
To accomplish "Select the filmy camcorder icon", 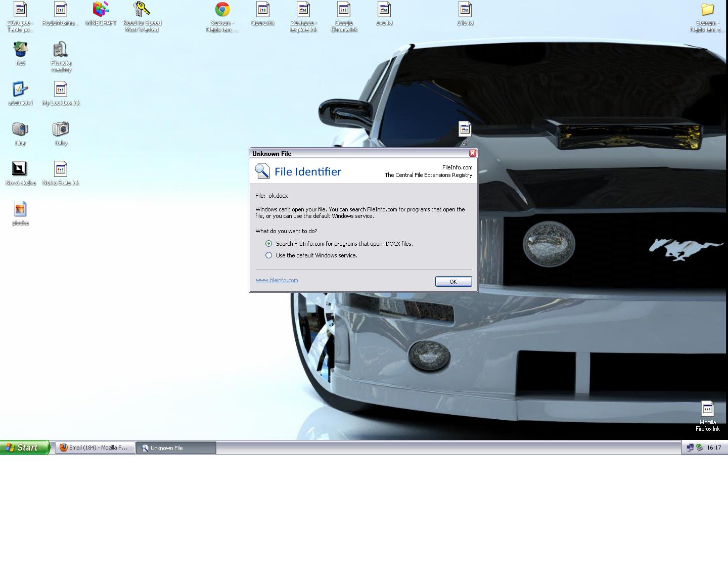I will click(x=20, y=129).
